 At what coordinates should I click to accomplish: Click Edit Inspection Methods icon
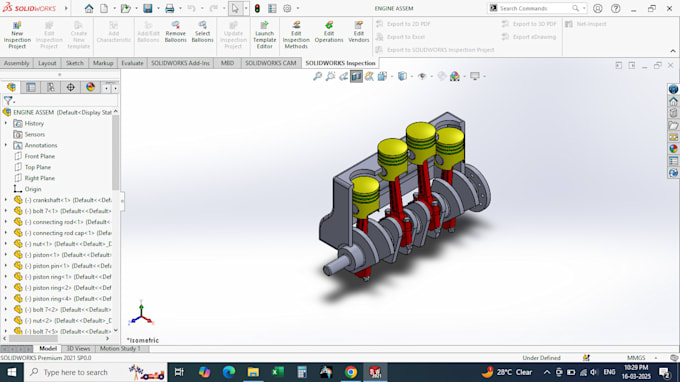pyautogui.click(x=296, y=35)
